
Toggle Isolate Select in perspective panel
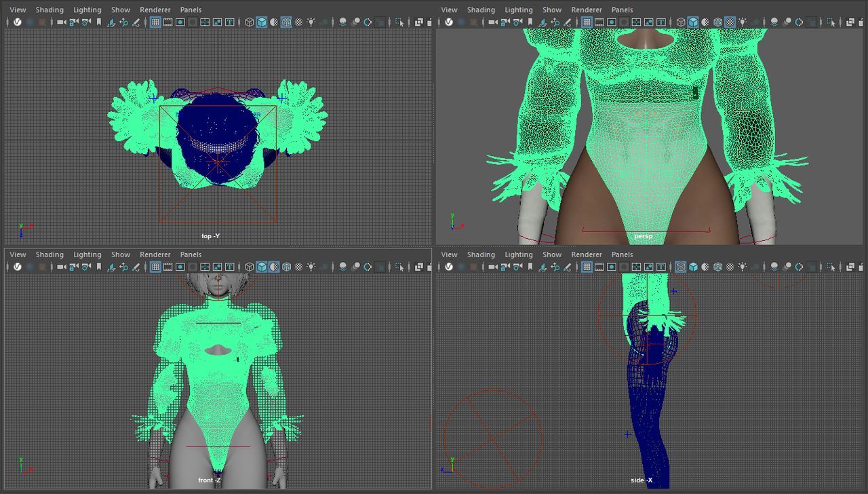[x=831, y=22]
